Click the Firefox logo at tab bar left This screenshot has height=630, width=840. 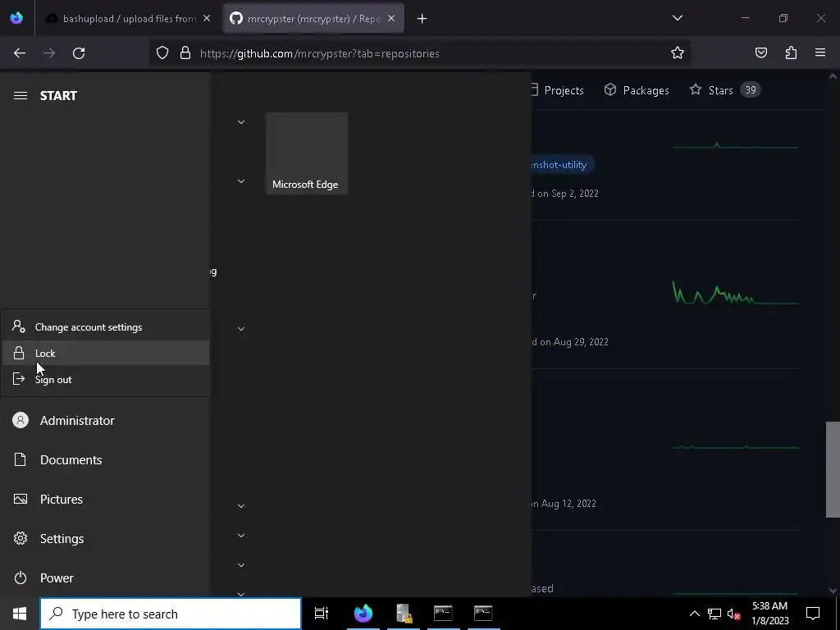click(x=16, y=18)
